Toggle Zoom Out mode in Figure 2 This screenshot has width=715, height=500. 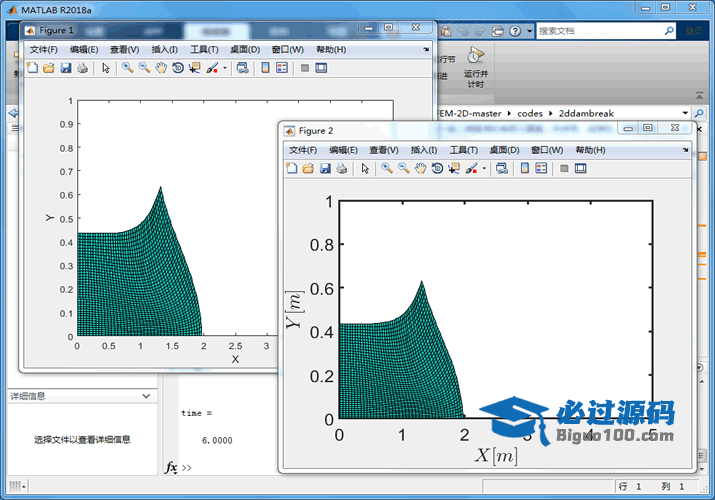403,168
